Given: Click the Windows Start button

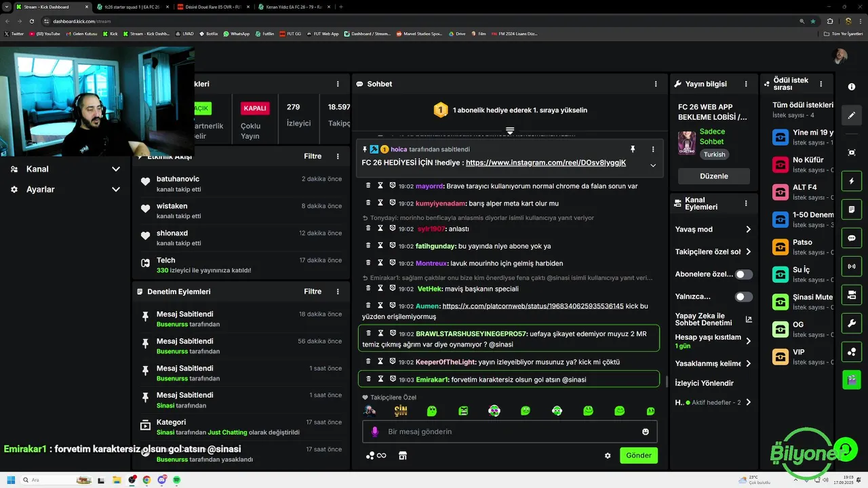Looking at the screenshot, I should (x=11, y=480).
